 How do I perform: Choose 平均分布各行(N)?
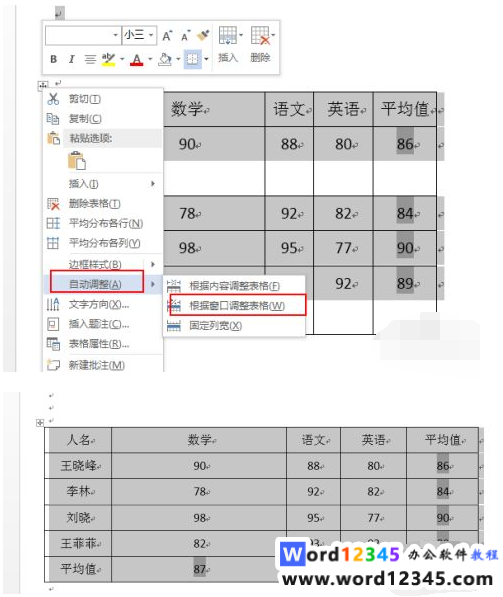click(106, 223)
